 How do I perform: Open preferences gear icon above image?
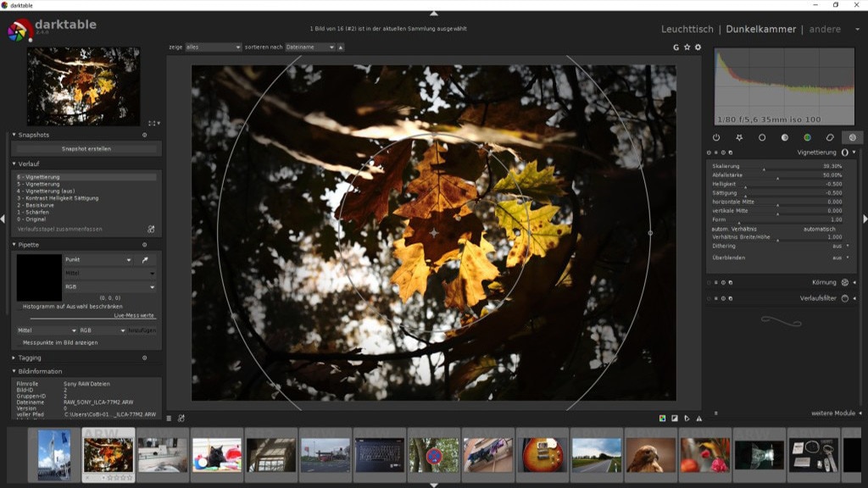(x=698, y=47)
